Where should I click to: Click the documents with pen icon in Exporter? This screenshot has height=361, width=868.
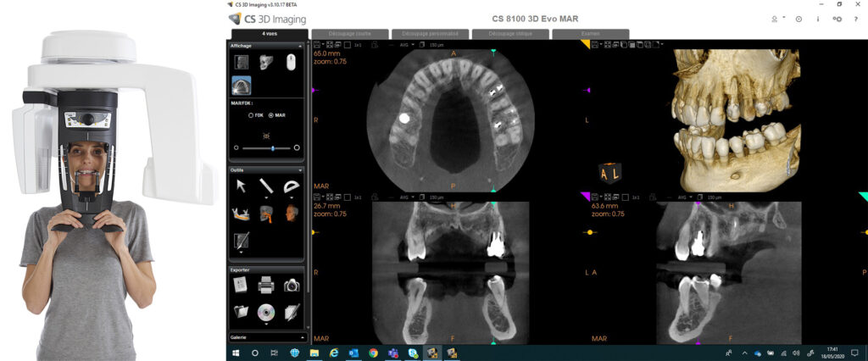pyautogui.click(x=292, y=311)
